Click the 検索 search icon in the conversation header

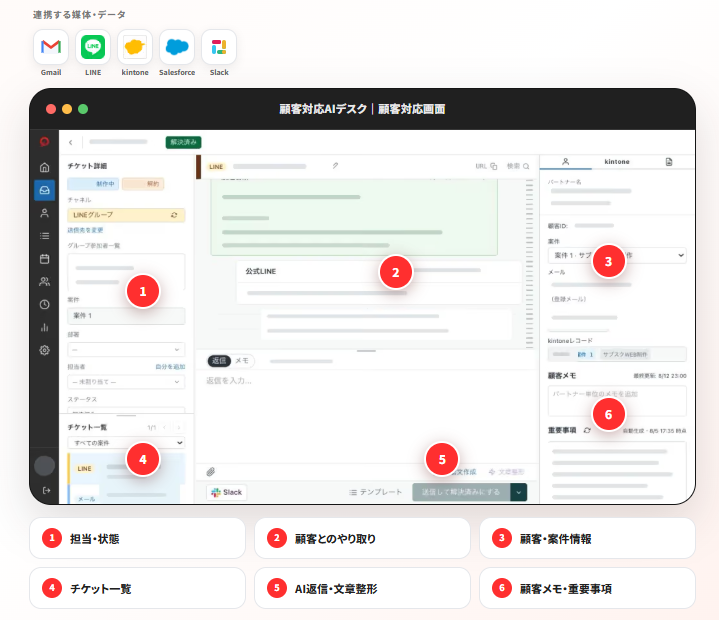point(526,166)
